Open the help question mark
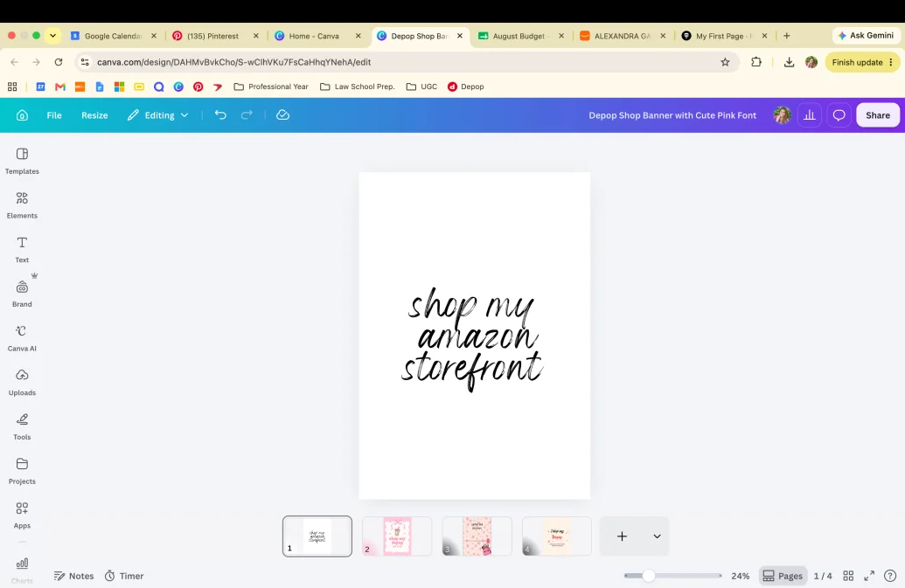Screen dimensions: 905x588 click(x=890, y=576)
